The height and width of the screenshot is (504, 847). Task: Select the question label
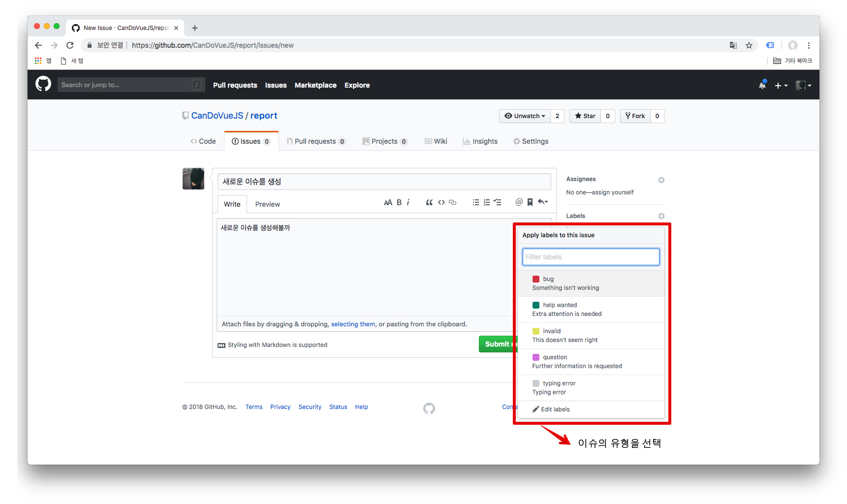pyautogui.click(x=591, y=362)
